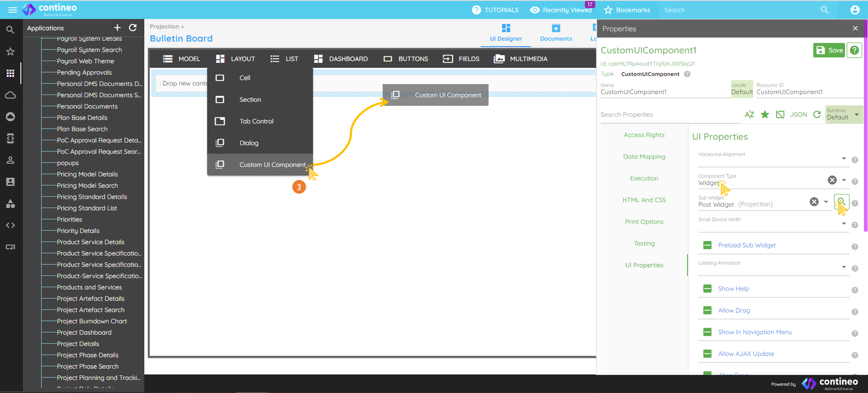The height and width of the screenshot is (393, 868).
Task: Clear the Component Type with the X icon
Action: click(832, 180)
